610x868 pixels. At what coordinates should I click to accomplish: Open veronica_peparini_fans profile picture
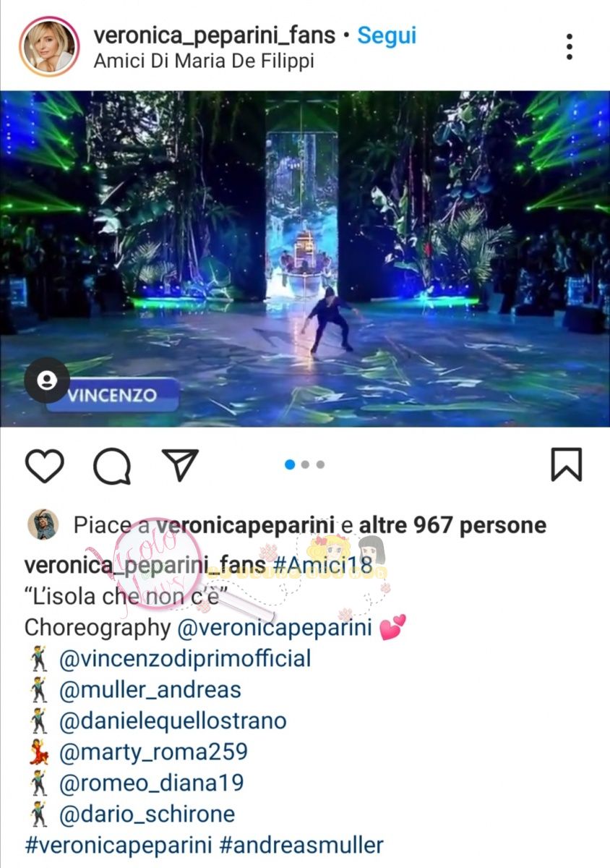49,46
